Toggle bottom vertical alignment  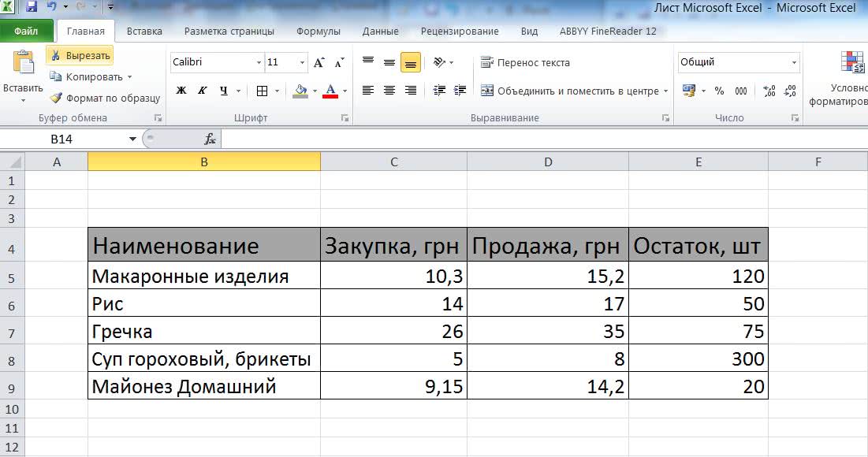[410, 62]
